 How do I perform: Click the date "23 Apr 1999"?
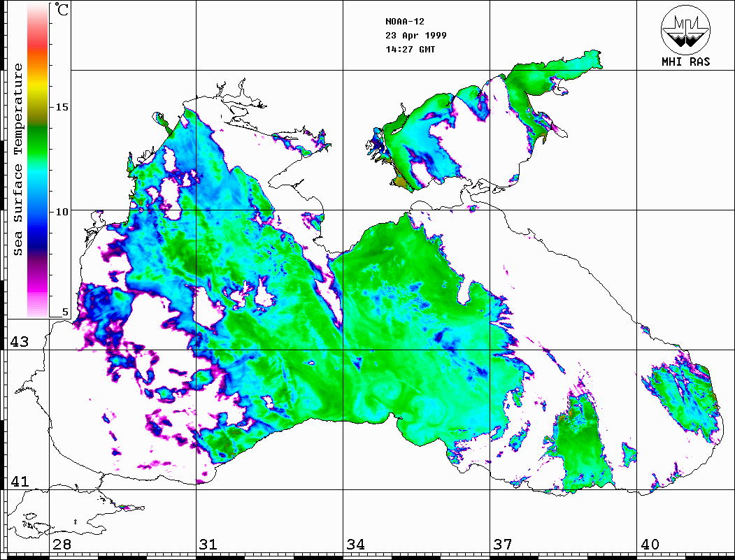point(416,36)
